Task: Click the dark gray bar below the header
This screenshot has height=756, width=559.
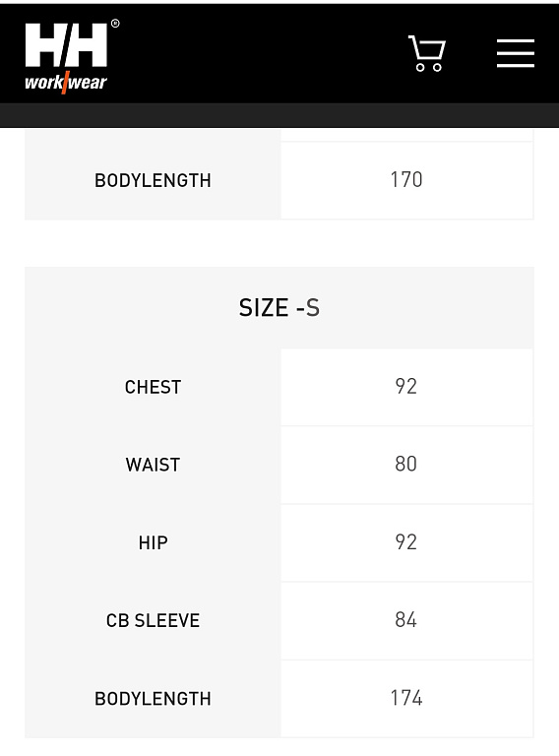Action: [279, 115]
